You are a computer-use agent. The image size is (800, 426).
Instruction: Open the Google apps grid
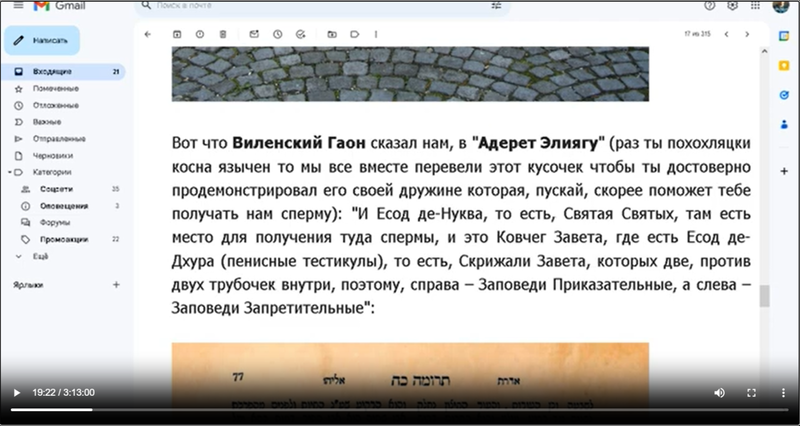(755, 5)
